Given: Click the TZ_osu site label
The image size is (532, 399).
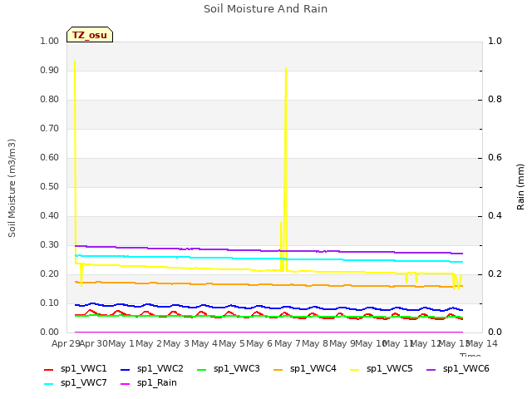Looking at the screenshot, I should 90,35.
